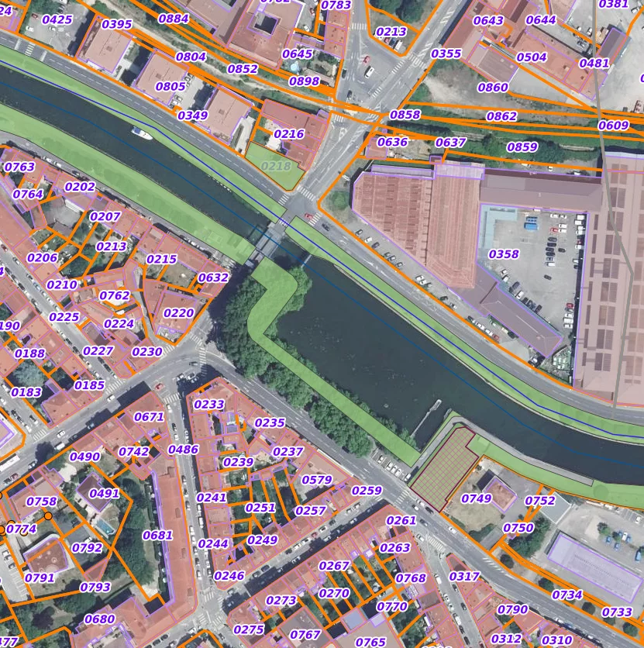
Task: Select the green parcel labeled 0218
Action: click(x=276, y=166)
